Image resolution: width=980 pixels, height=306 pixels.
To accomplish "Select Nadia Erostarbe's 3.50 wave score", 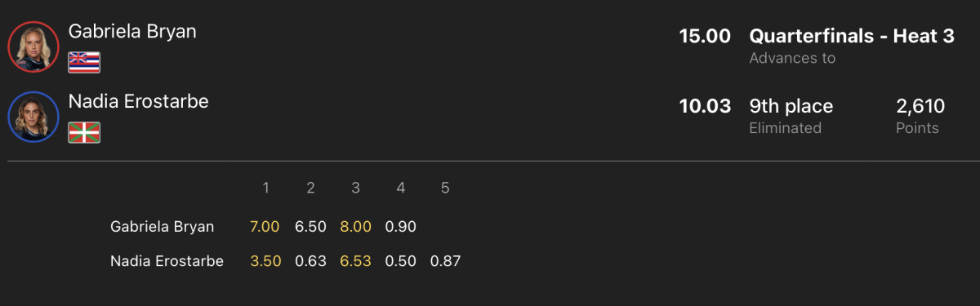I will [x=265, y=261].
